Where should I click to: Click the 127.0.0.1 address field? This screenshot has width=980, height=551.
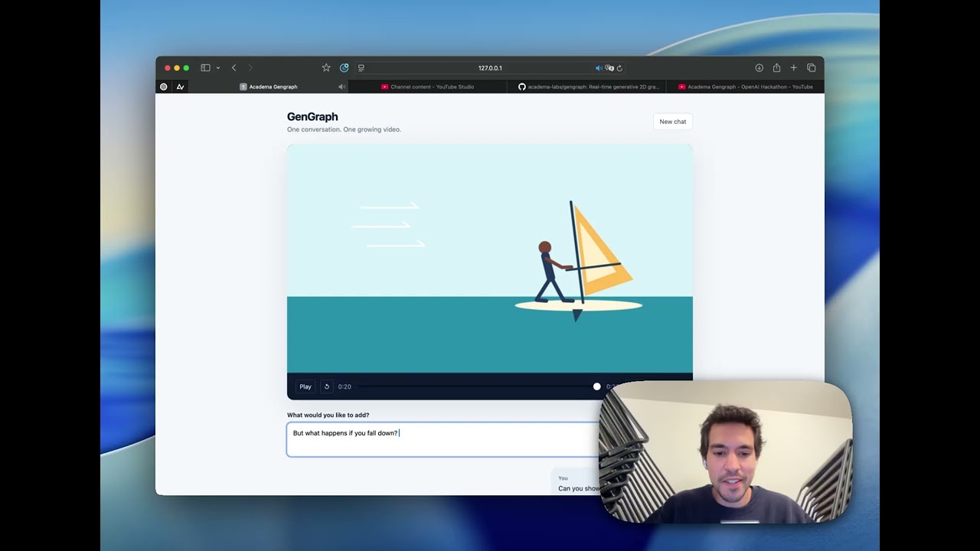point(490,68)
